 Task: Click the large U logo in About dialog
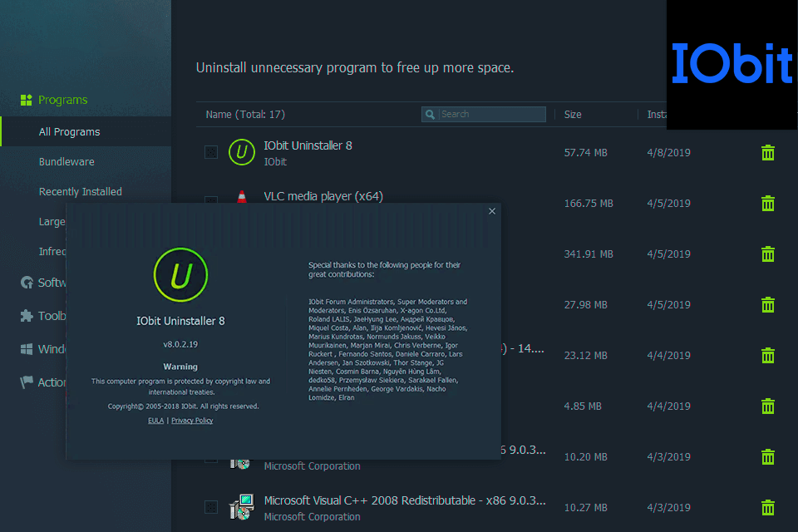tap(180, 275)
